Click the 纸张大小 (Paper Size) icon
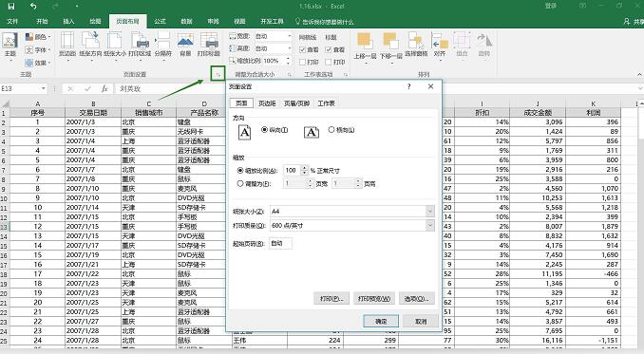644x354 pixels. (x=115, y=46)
